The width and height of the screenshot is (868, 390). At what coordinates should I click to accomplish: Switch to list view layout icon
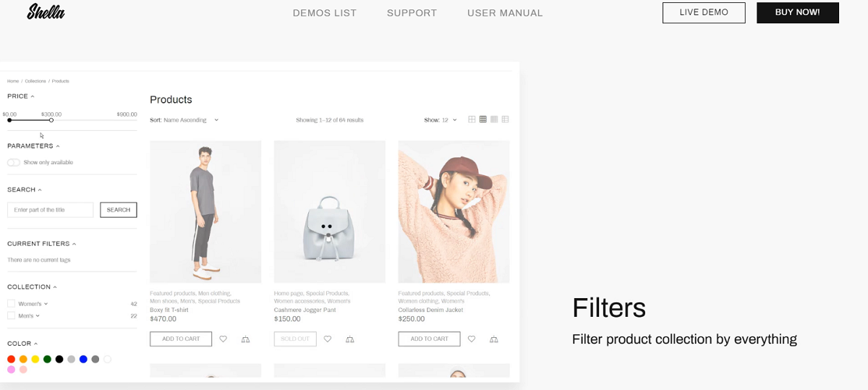tap(506, 119)
